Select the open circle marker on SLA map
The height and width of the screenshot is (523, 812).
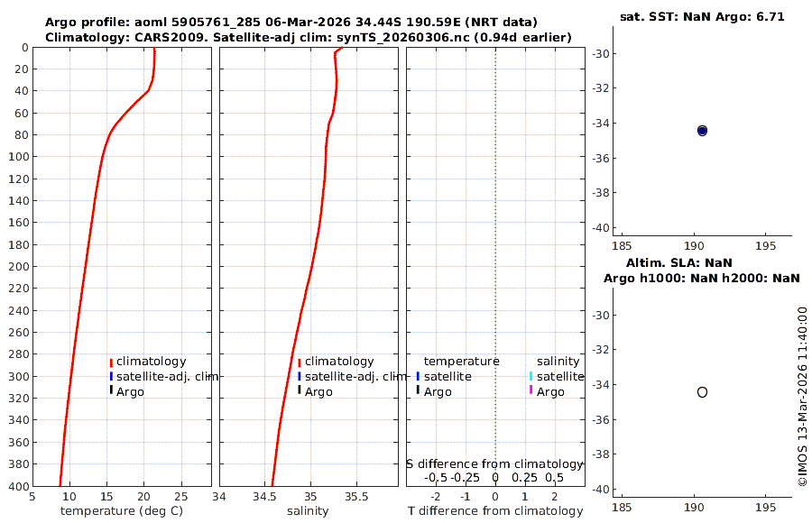[702, 392]
